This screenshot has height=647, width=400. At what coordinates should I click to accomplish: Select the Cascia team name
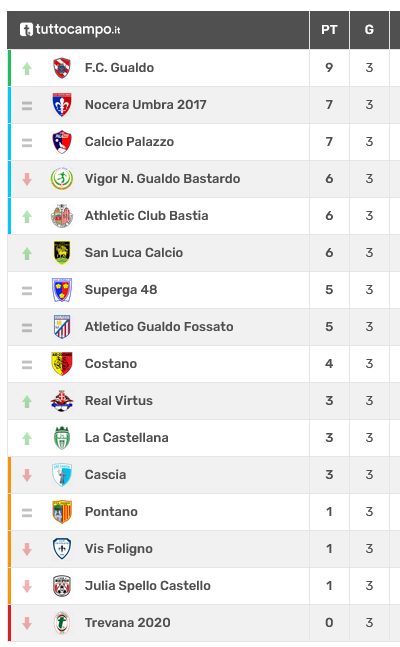(105, 475)
